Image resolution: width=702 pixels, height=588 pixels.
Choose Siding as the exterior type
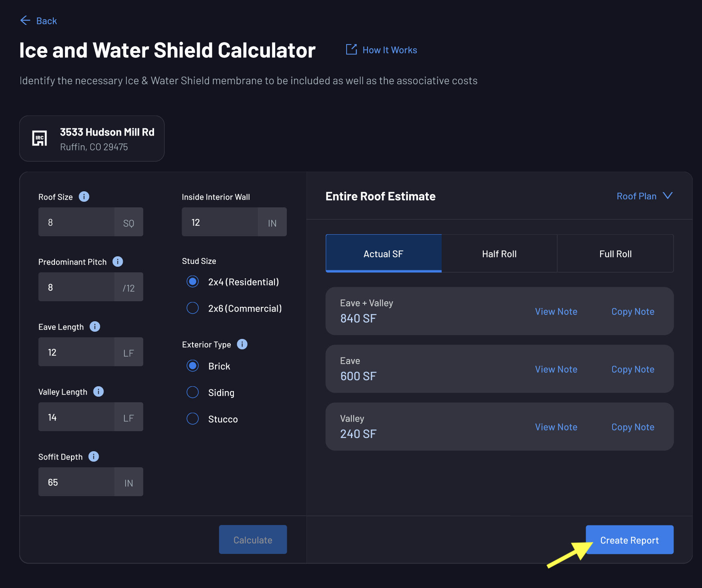[x=193, y=392]
